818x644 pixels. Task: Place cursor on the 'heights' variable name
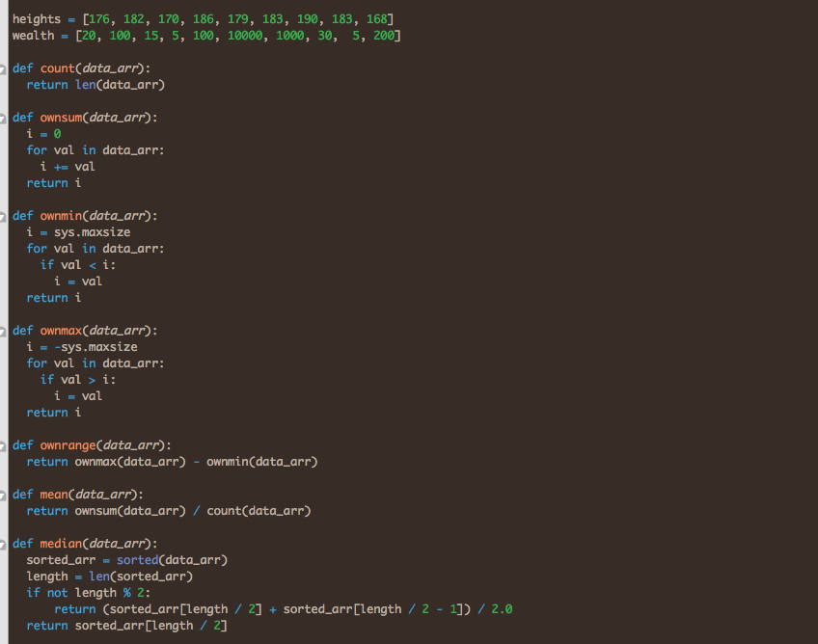(37, 19)
